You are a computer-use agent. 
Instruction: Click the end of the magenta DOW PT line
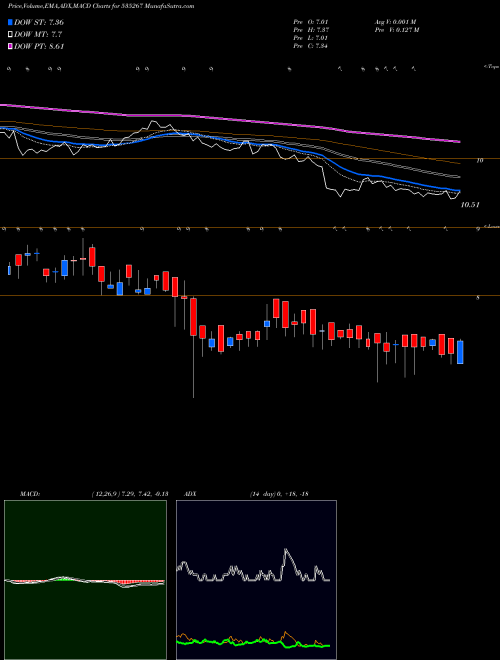point(458,142)
